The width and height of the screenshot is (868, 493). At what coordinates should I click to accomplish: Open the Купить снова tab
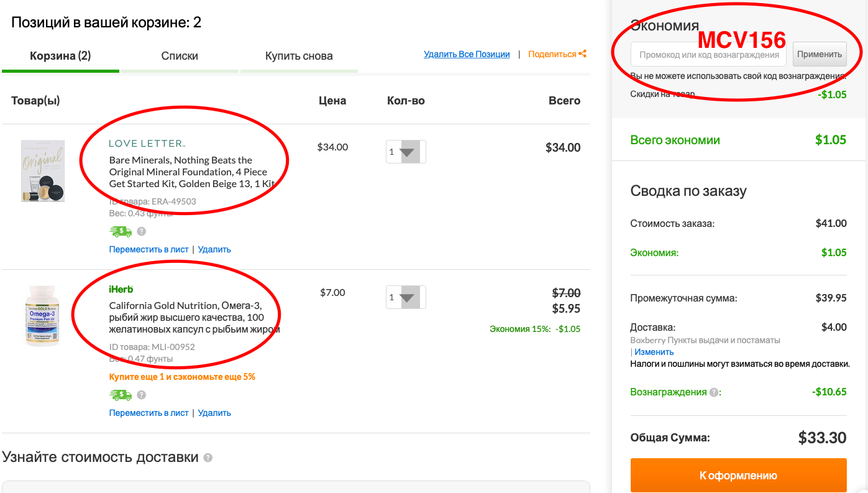(299, 56)
